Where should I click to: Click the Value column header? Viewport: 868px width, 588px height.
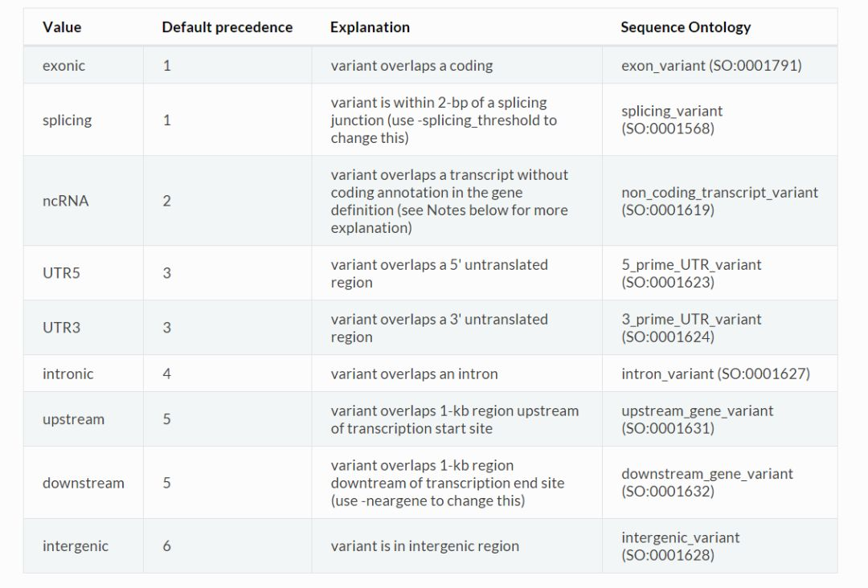62,27
